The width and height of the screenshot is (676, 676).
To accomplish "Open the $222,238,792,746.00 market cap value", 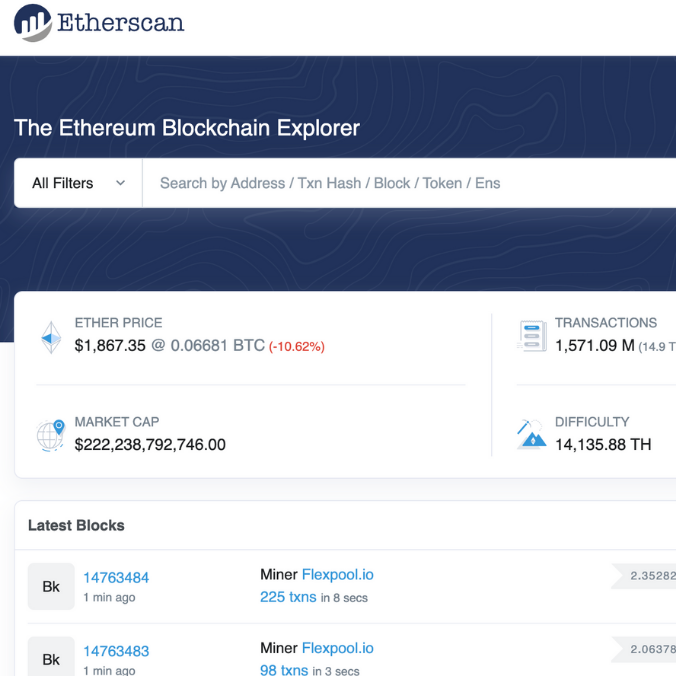I will click(150, 445).
